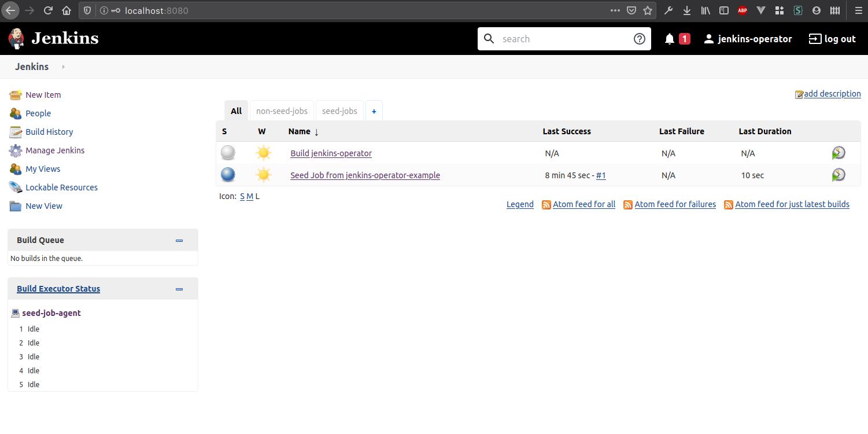Create a new view using the + tab
The height and width of the screenshot is (434, 868).
[x=374, y=111]
